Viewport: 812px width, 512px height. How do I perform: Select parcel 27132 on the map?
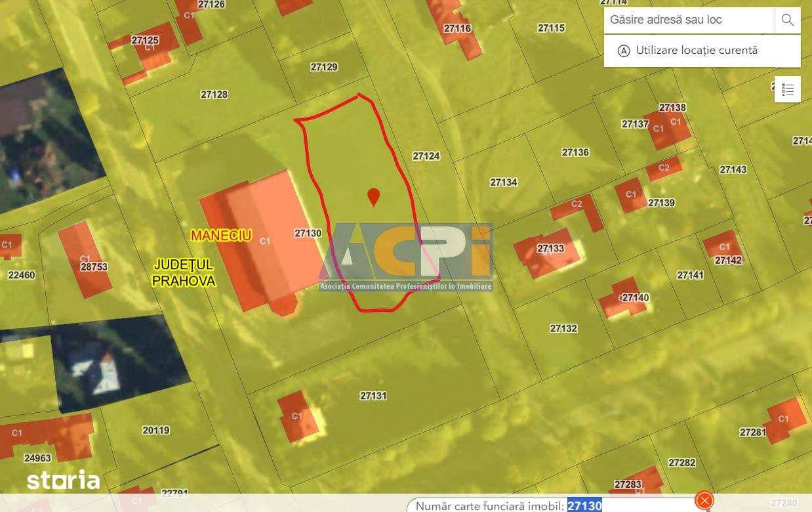pyautogui.click(x=563, y=328)
